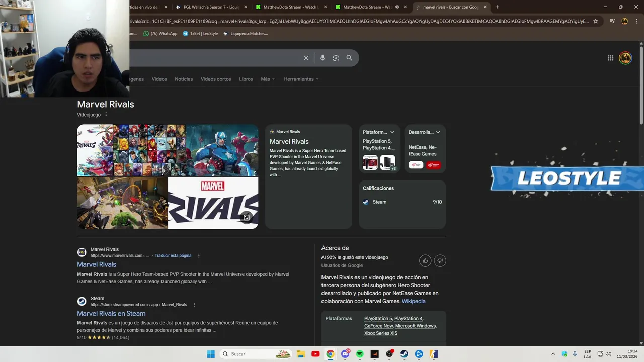Open the Herramientas dropdown
Viewport: 644px width, 362px height.
pos(301,79)
